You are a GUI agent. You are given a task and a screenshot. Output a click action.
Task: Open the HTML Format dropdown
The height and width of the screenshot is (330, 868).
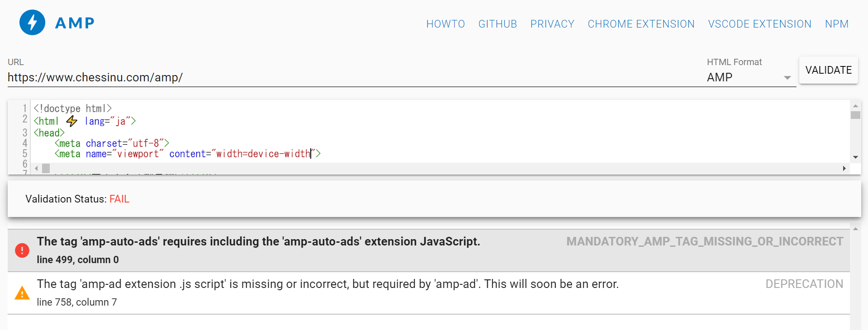pyautogui.click(x=787, y=77)
